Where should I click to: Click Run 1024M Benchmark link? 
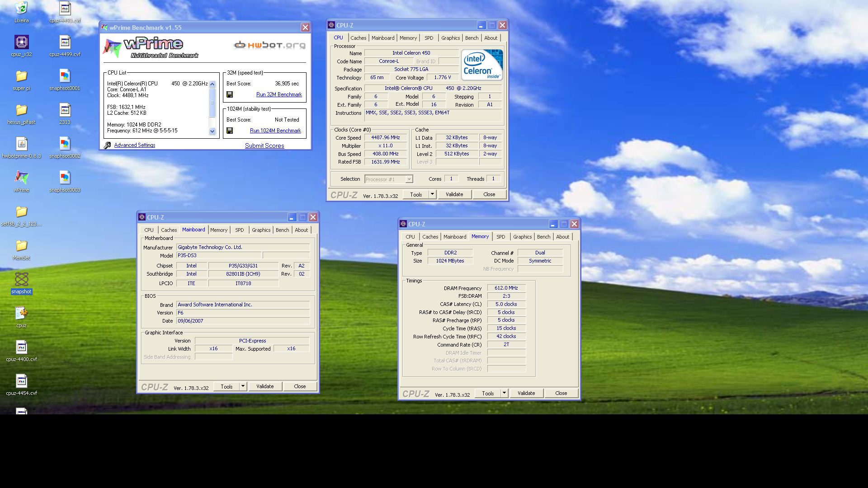pyautogui.click(x=275, y=131)
